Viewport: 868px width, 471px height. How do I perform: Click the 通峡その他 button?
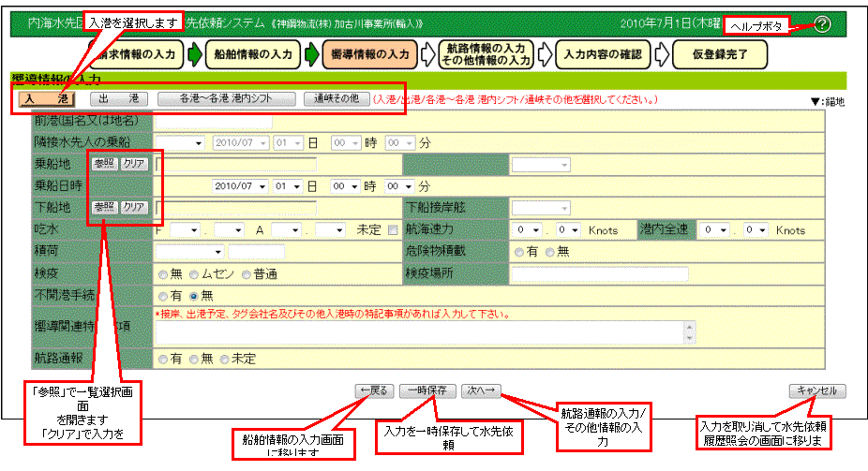[337, 98]
